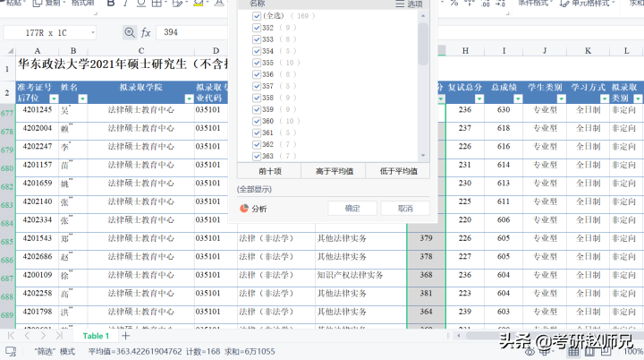Switch to normal grid view icon
Image resolution: width=644 pixels, height=360 pixels.
pyautogui.click(x=573, y=351)
